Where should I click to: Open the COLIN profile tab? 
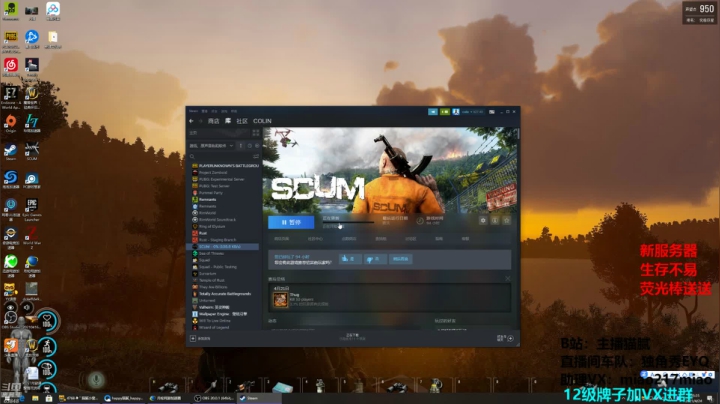(262, 121)
